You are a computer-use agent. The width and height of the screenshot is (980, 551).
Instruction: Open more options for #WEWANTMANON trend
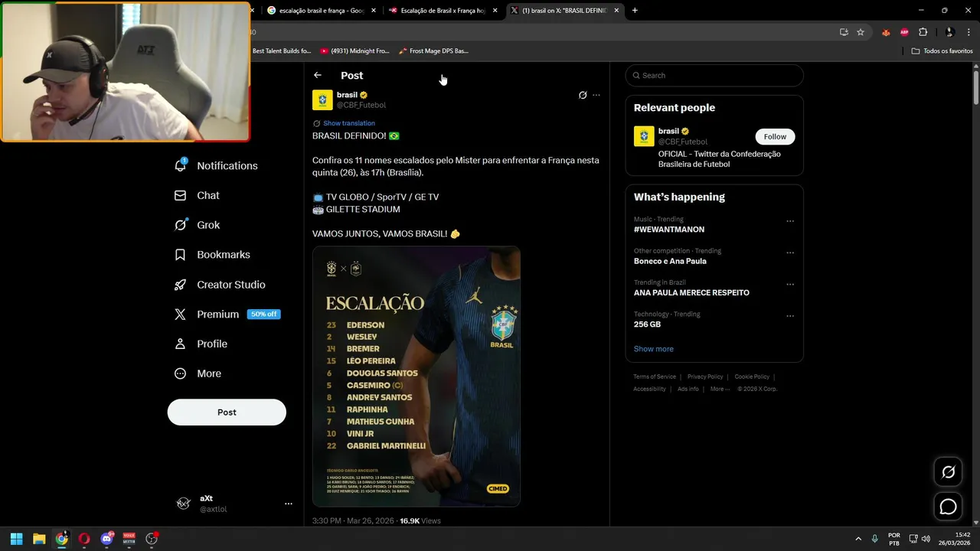790,221
